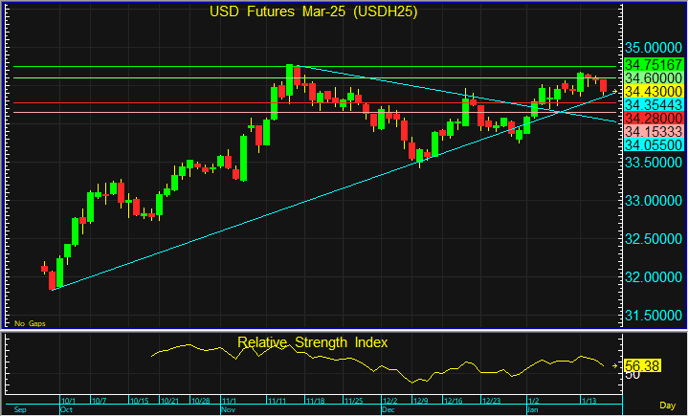This screenshot has height=417, width=689.
Task: Click the 35.00000 price axis label
Action: pos(648,47)
